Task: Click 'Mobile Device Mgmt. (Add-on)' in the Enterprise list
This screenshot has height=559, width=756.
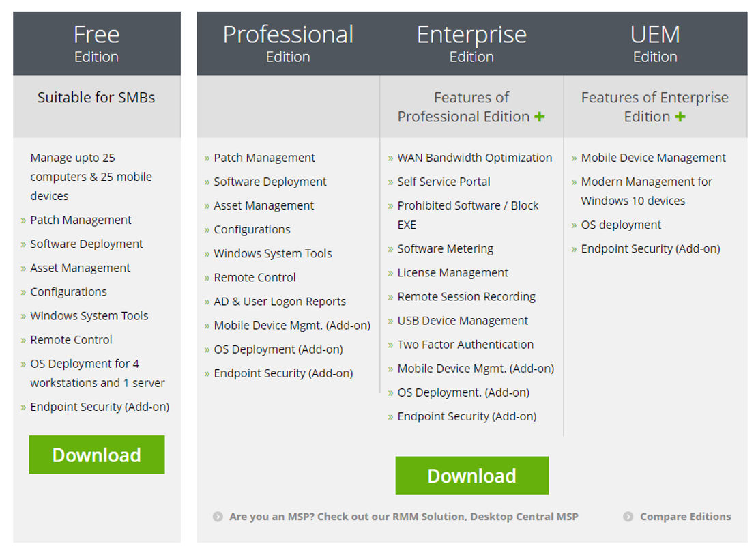Action: [x=476, y=369]
